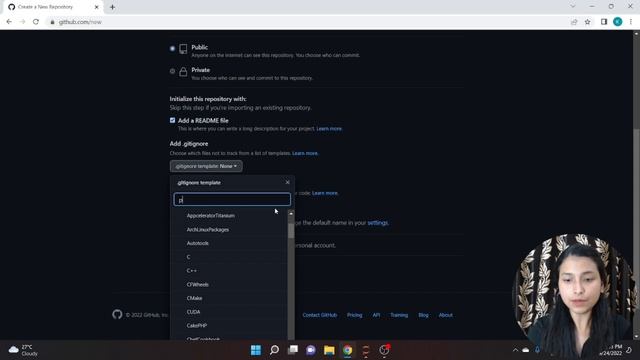Open a new browser tab with the plus

[112, 7]
